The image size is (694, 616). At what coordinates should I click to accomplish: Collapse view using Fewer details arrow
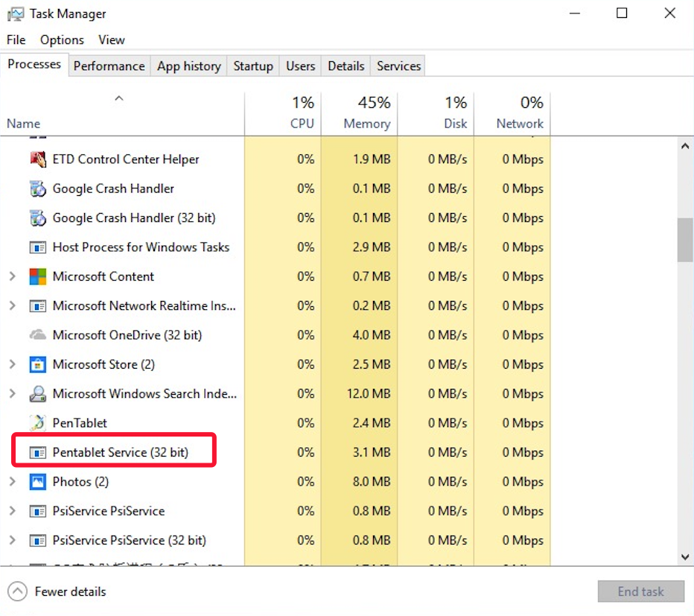click(18, 592)
